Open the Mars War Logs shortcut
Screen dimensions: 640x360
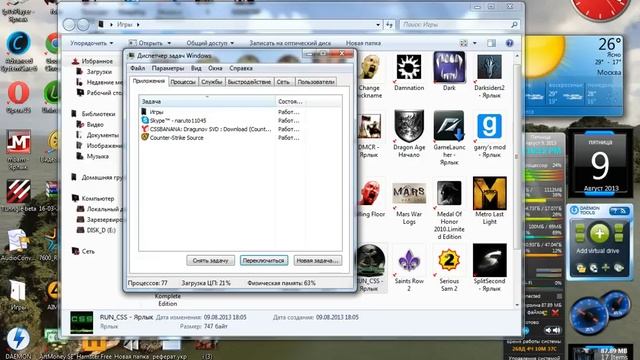tap(409, 193)
